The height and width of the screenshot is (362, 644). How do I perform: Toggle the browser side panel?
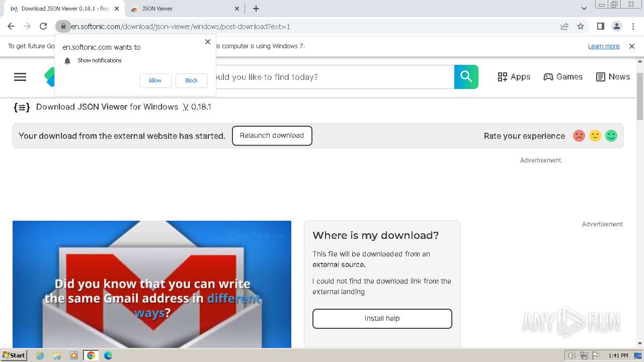coord(600,26)
